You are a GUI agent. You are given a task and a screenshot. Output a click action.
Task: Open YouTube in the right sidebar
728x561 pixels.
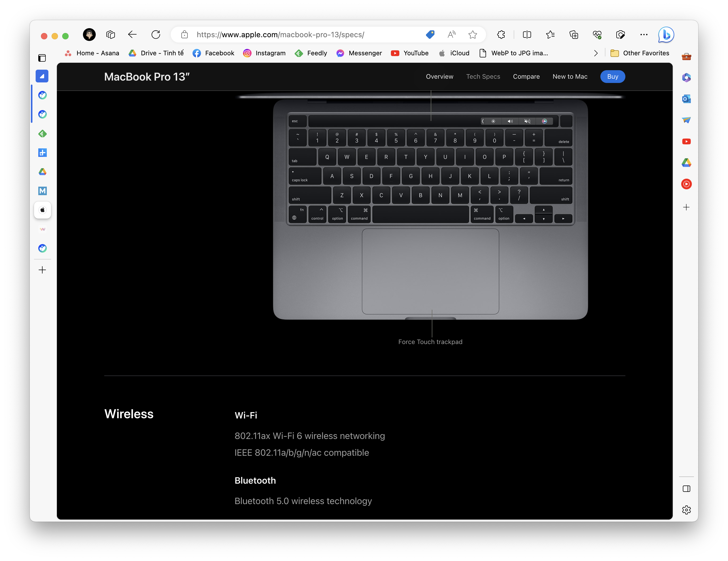click(x=686, y=142)
